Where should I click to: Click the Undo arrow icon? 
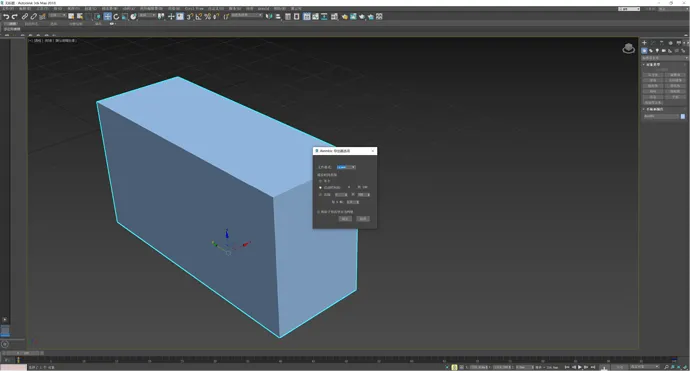tap(6, 17)
